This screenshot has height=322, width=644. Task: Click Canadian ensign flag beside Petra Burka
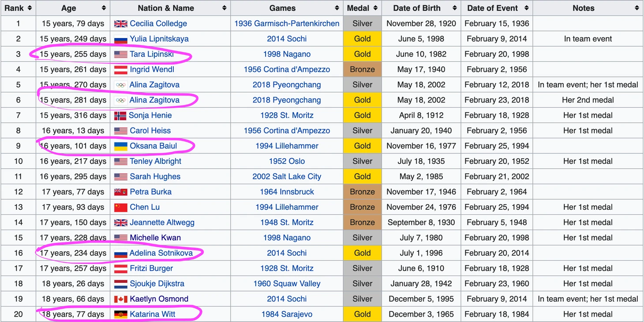click(120, 192)
